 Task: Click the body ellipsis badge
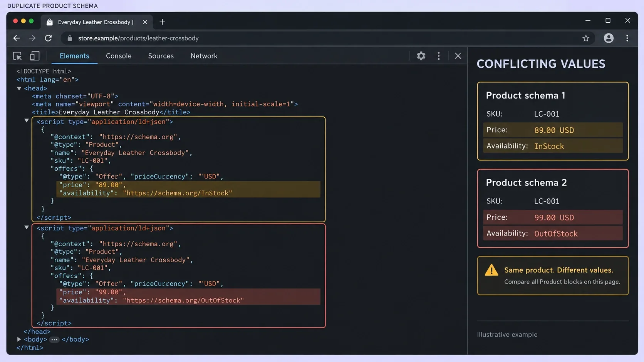54,340
